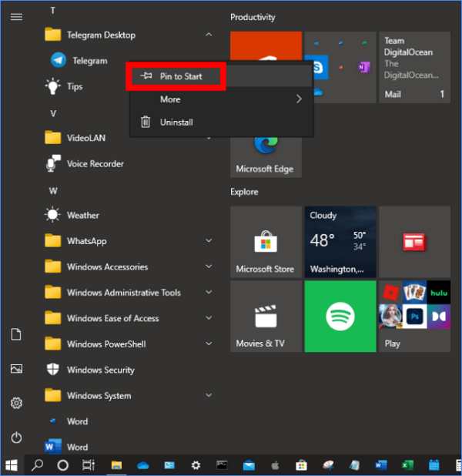Jump via the letter T header
Viewport: 462px width, 476px height.
coord(53,11)
